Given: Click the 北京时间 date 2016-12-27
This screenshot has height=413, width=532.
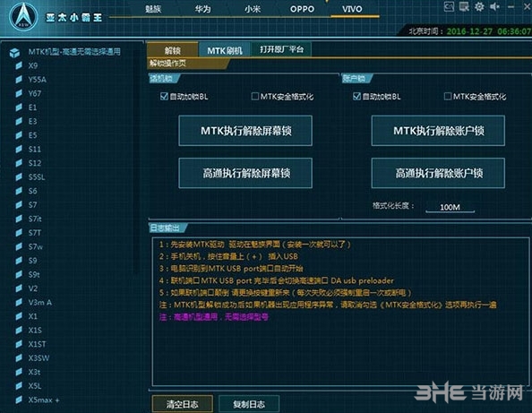Looking at the screenshot, I should (469, 31).
